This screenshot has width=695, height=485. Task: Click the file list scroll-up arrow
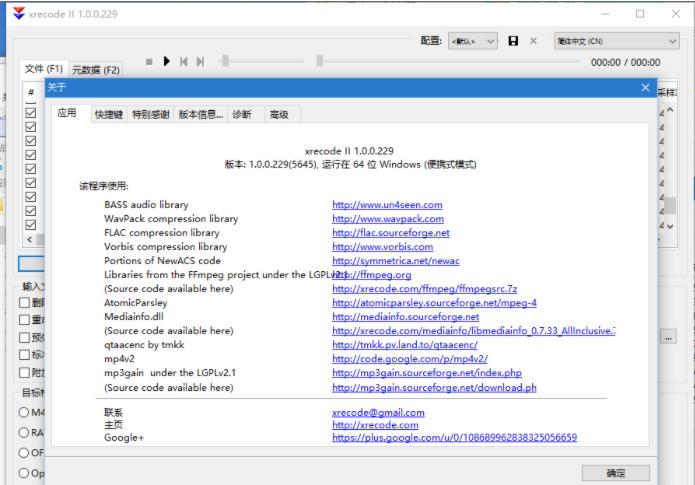coord(670,110)
